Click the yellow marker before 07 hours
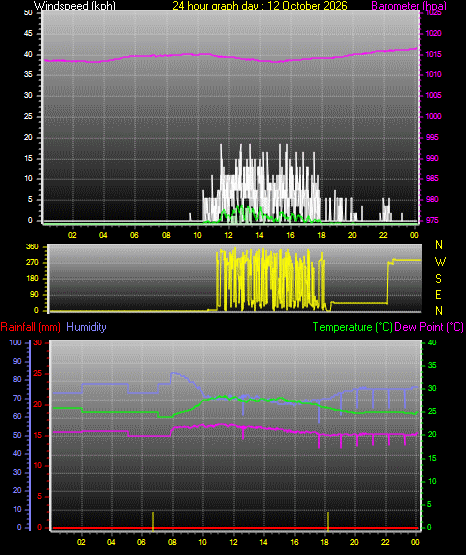Image resolution: width=466 pixels, height=555 pixels. pos(153,522)
